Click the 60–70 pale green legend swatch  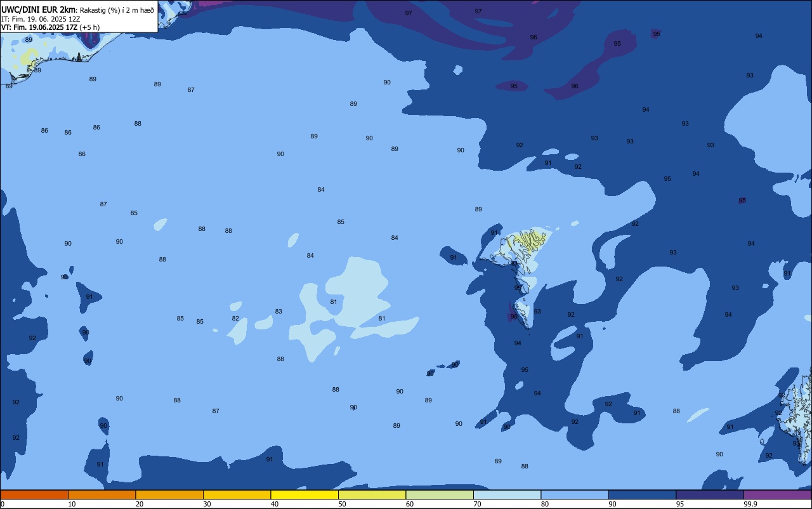click(440, 494)
